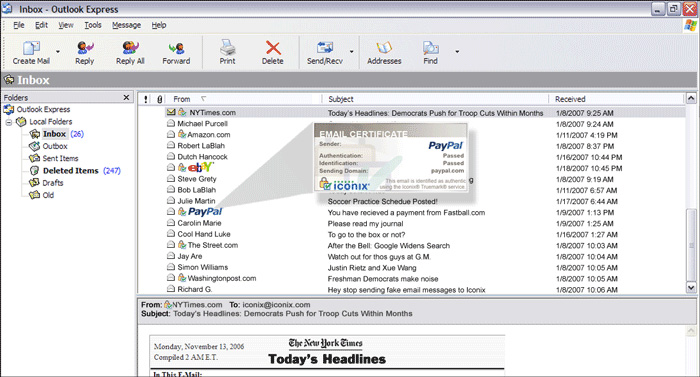This screenshot has height=377, width=700.
Task: Open the Send/Recv dropdown arrow
Action: tap(351, 52)
